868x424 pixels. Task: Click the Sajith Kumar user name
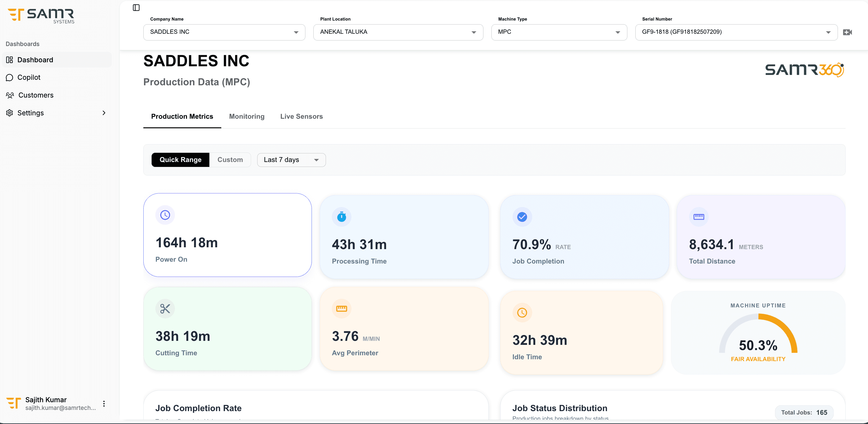[46, 400]
